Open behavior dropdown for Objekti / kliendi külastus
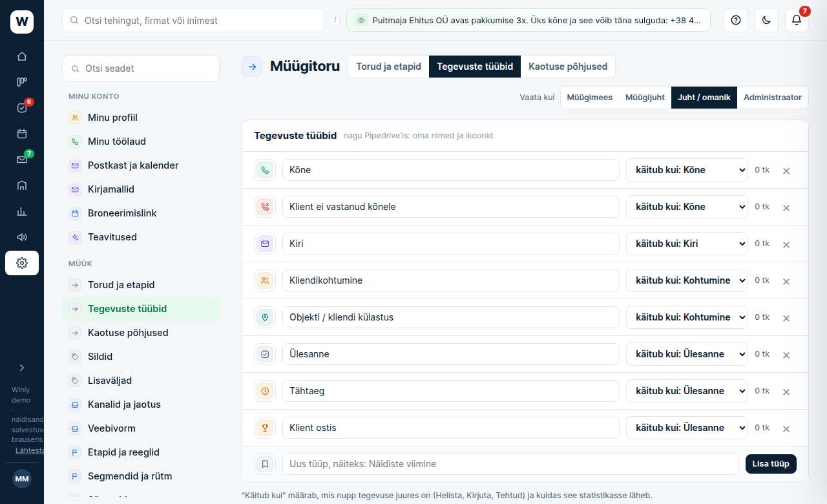 click(x=687, y=317)
